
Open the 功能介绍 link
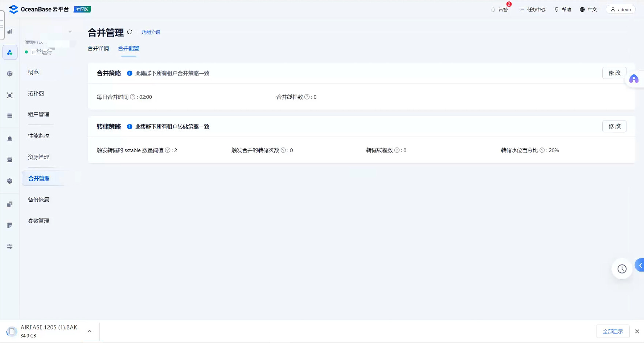pos(151,32)
